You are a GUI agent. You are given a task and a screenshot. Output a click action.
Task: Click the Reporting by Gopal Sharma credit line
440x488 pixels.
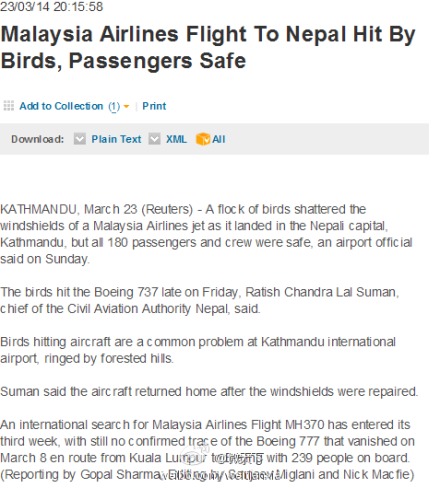pyautogui.click(x=207, y=474)
